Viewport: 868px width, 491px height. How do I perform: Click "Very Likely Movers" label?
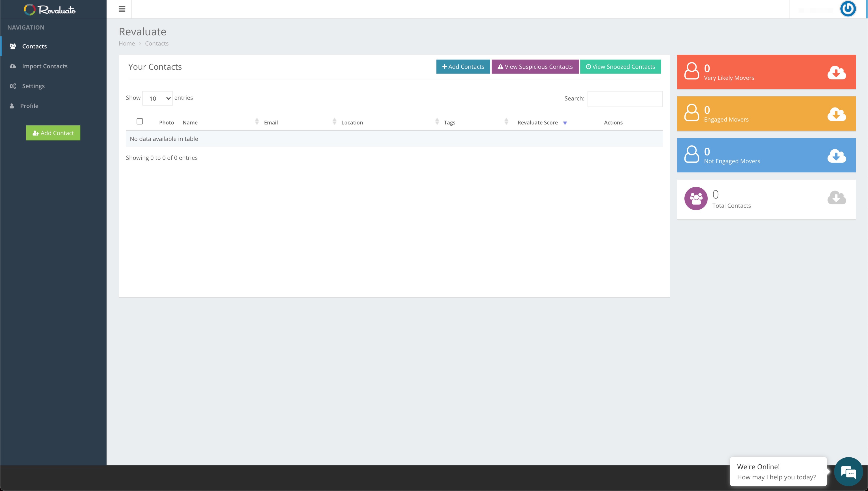tap(729, 78)
